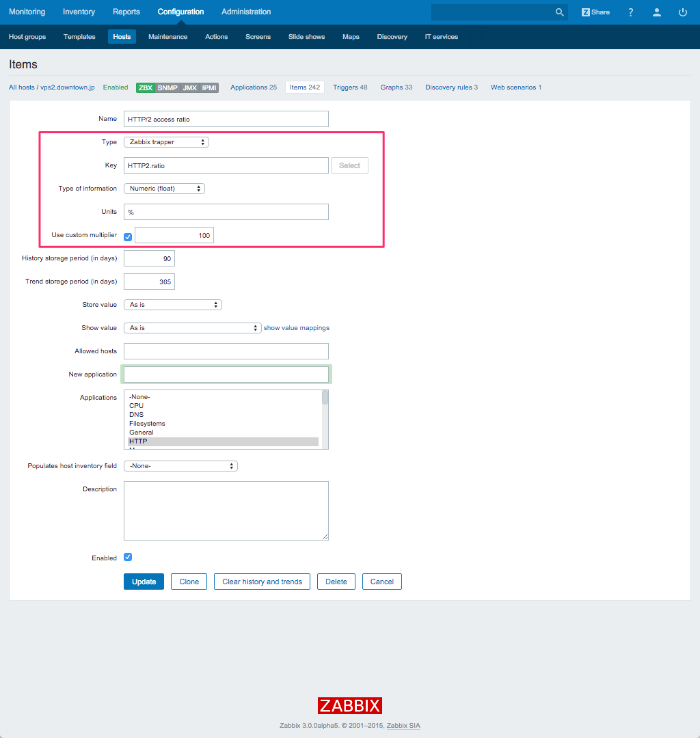700x738 pixels.
Task: Focus the Description text area
Action: [x=226, y=510]
